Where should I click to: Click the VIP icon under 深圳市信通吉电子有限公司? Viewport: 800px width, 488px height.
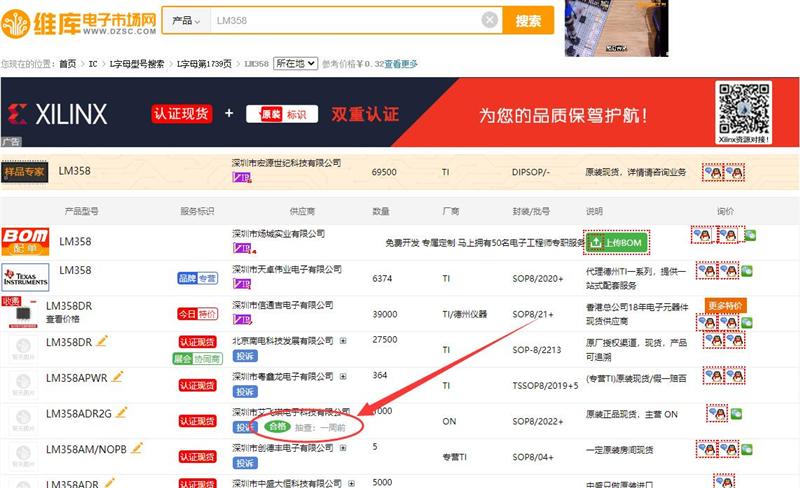pos(242,320)
